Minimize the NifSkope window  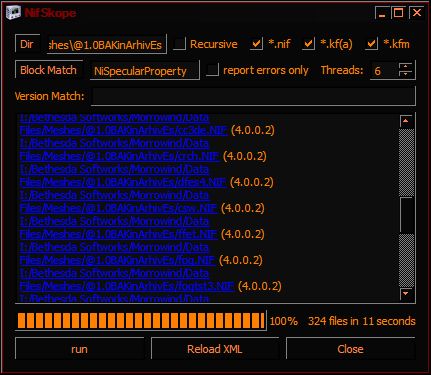click(x=382, y=13)
